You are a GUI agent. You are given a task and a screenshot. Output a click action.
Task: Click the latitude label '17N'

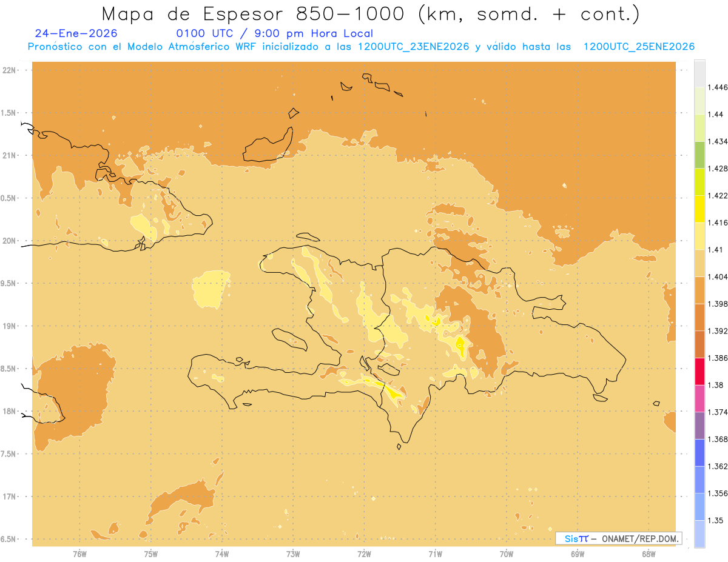tap(10, 497)
